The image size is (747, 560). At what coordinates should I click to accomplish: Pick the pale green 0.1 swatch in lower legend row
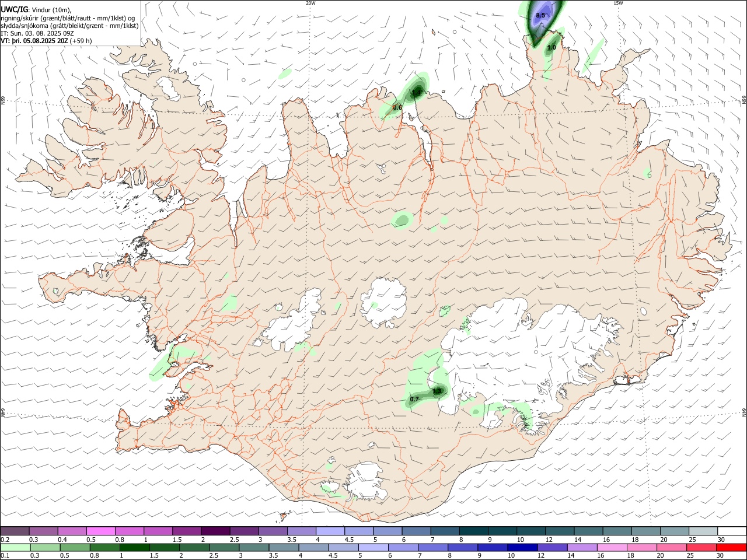tap(15, 547)
